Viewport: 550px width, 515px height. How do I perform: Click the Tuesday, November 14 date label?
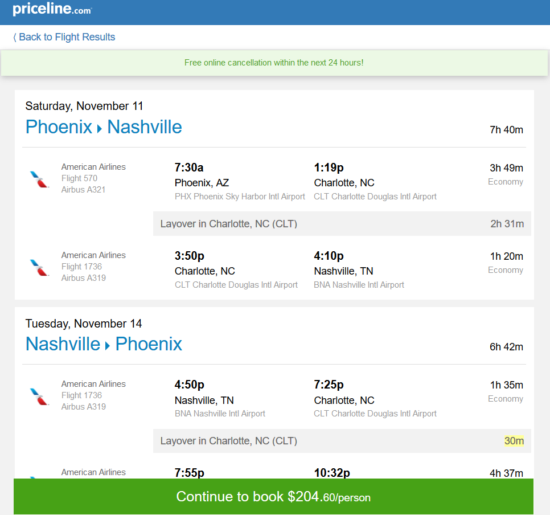83,323
